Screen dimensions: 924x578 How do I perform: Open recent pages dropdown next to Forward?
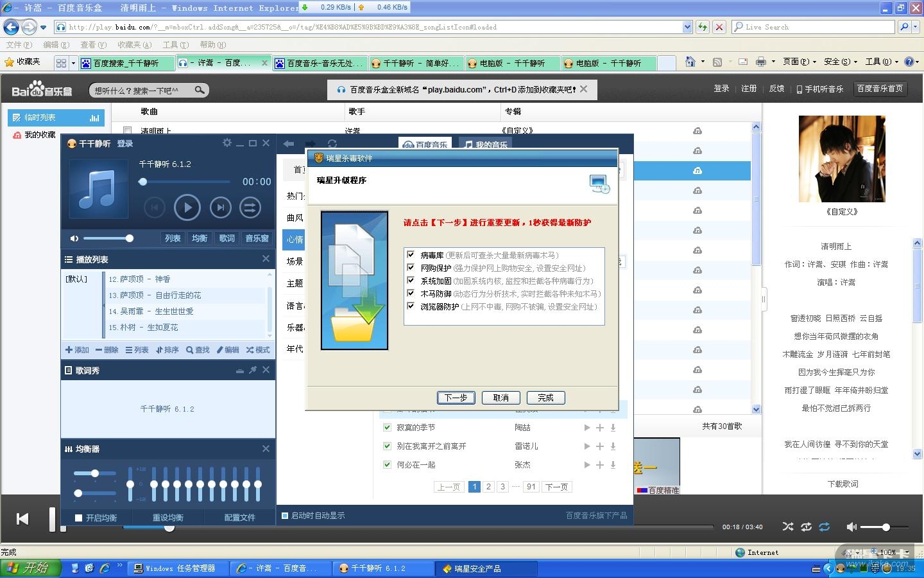point(43,27)
